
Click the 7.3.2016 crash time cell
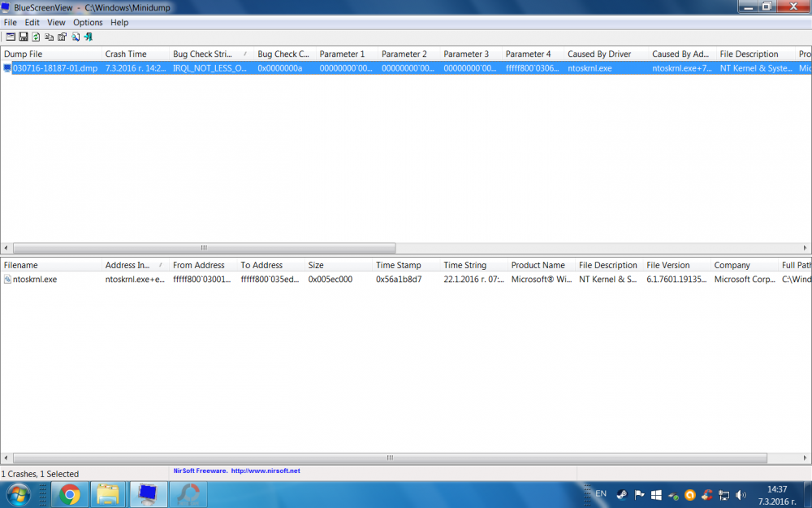(x=135, y=68)
